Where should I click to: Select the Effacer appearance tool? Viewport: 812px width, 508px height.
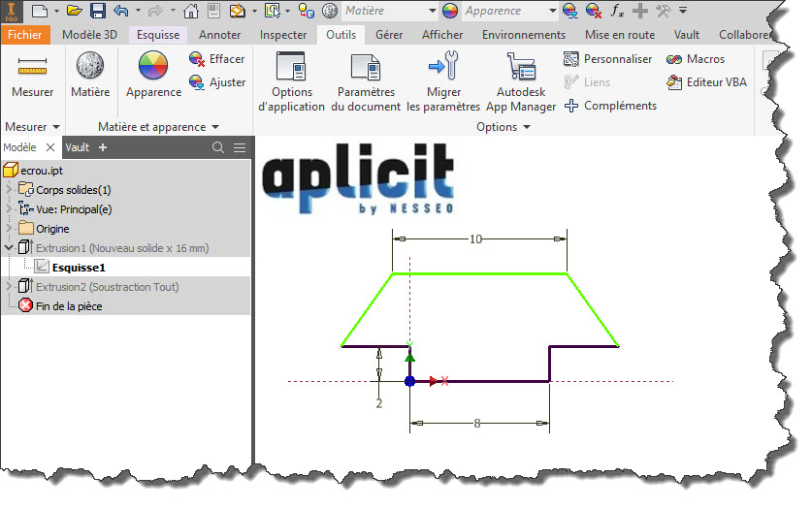point(216,59)
